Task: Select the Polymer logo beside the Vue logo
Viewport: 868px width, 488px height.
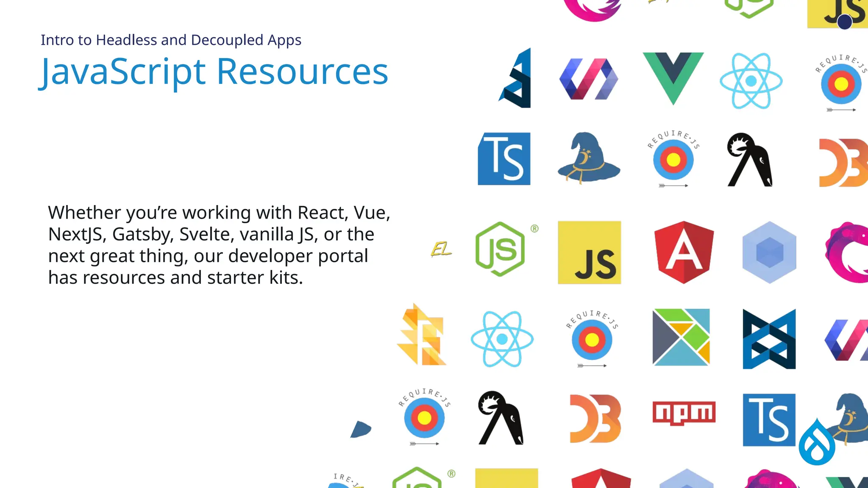Action: pos(589,79)
